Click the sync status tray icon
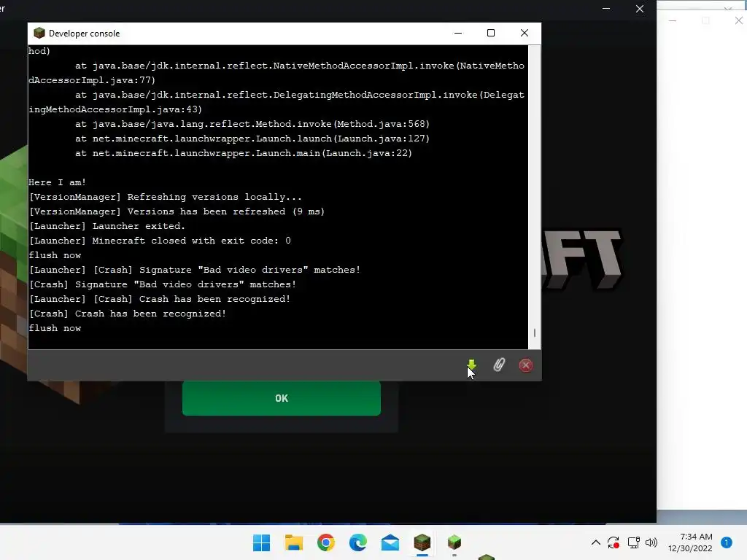747x560 pixels. (x=614, y=542)
